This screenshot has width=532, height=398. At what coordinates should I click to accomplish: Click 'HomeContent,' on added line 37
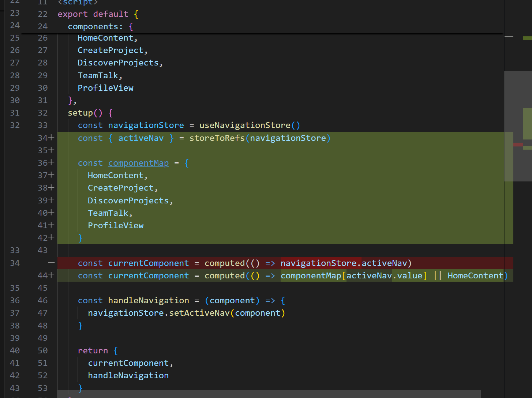[x=118, y=176]
